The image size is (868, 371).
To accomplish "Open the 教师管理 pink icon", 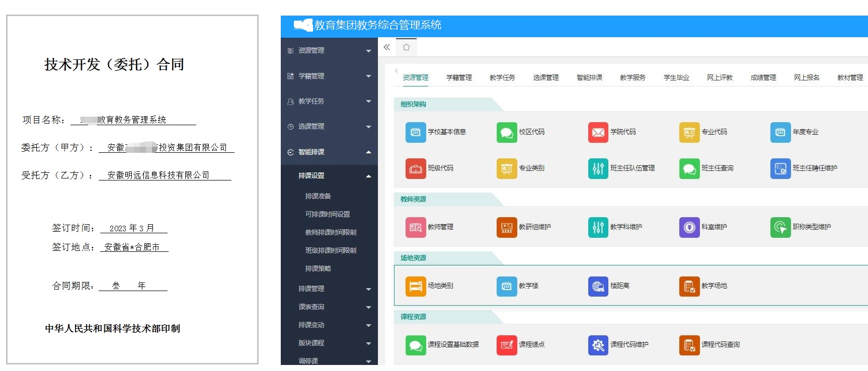I will [x=416, y=227].
